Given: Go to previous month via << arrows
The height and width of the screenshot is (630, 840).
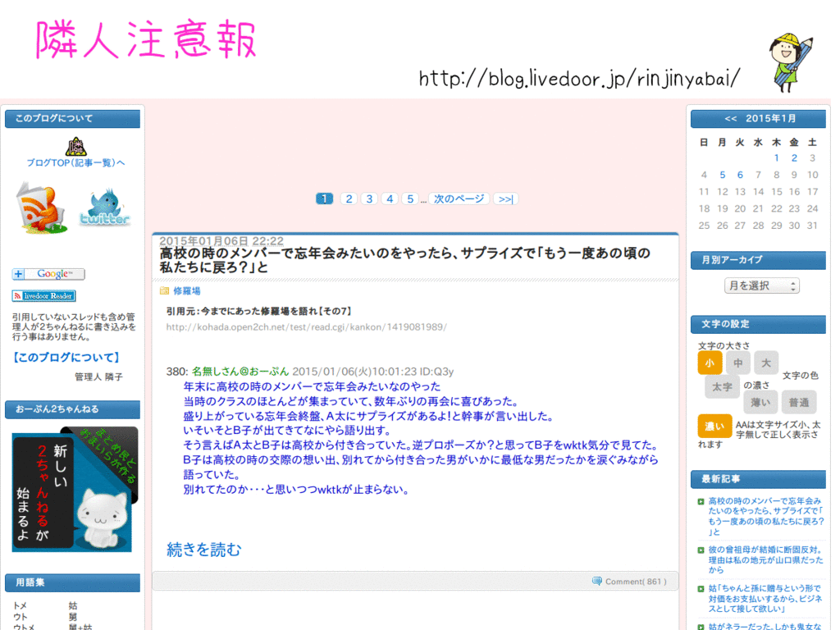Looking at the screenshot, I should coord(729,118).
